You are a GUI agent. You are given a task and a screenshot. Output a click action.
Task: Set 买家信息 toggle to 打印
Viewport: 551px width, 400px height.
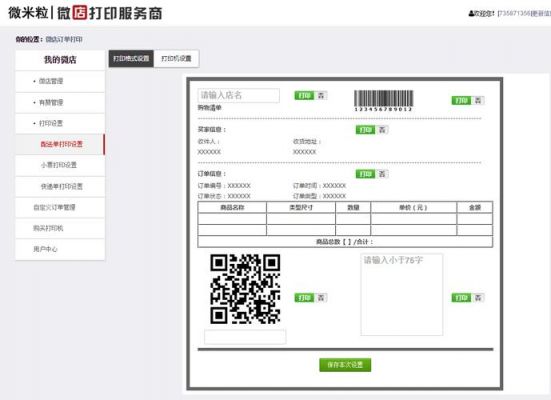tap(365, 130)
